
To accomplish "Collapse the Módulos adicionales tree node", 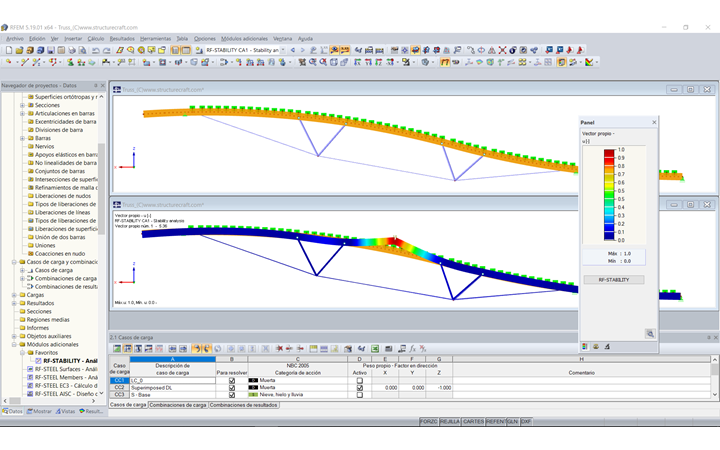I will [14, 344].
